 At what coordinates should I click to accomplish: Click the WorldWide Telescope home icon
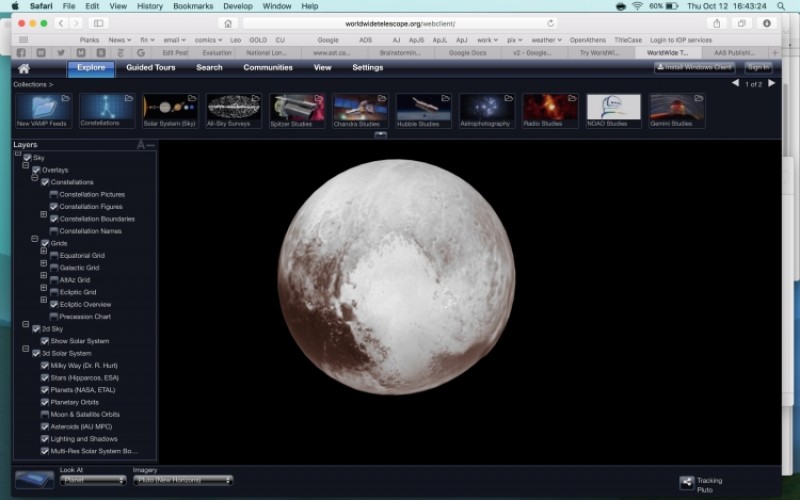[23, 69]
